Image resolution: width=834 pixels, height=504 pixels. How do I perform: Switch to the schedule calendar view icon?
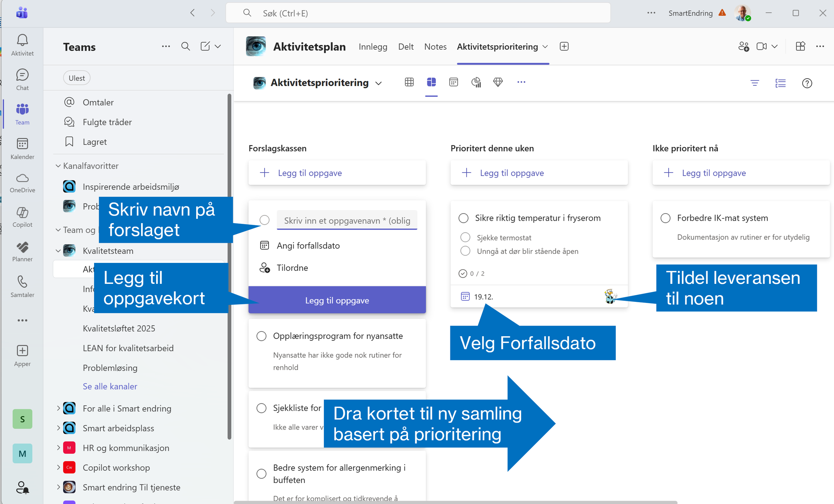[453, 82]
